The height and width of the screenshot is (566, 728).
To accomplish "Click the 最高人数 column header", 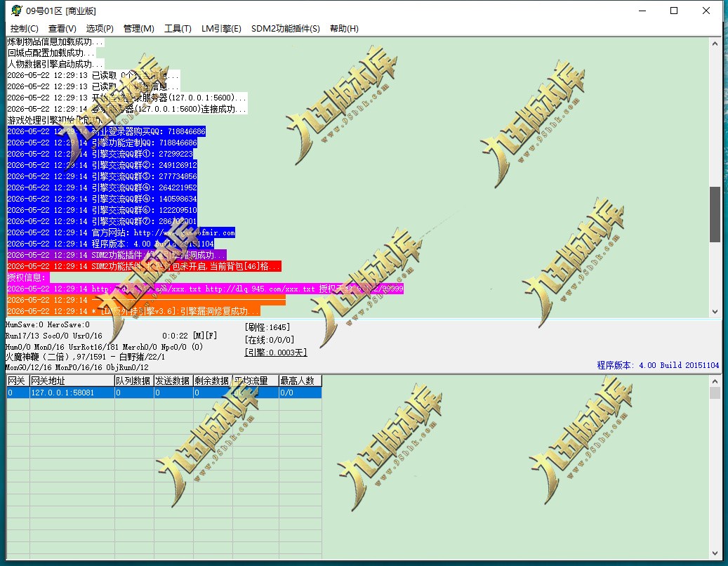I will click(x=300, y=381).
